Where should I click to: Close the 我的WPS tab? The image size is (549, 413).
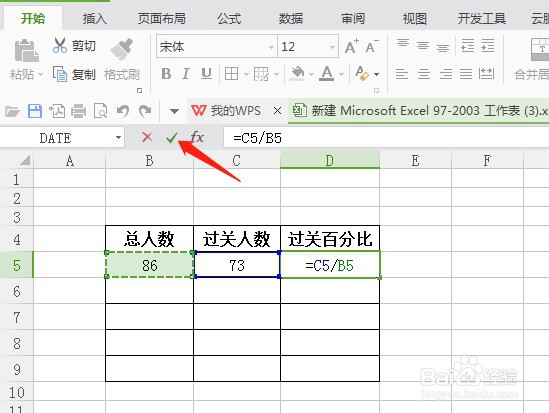pos(277,111)
